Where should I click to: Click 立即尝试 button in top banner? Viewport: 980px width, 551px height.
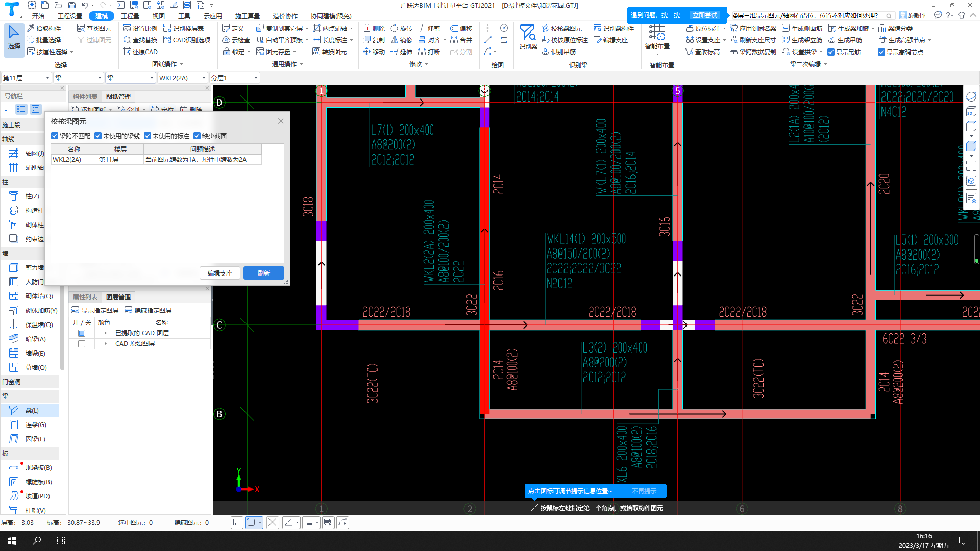pos(705,15)
